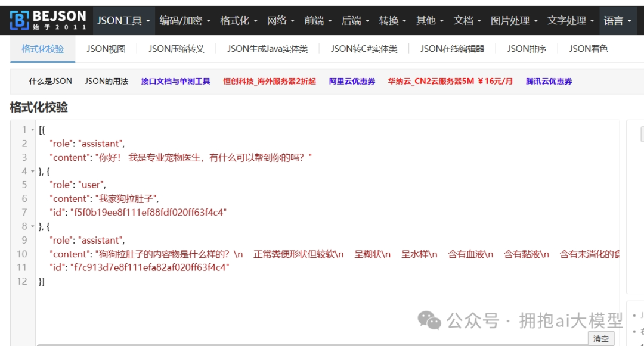Open the 网络 menu

[281, 21]
